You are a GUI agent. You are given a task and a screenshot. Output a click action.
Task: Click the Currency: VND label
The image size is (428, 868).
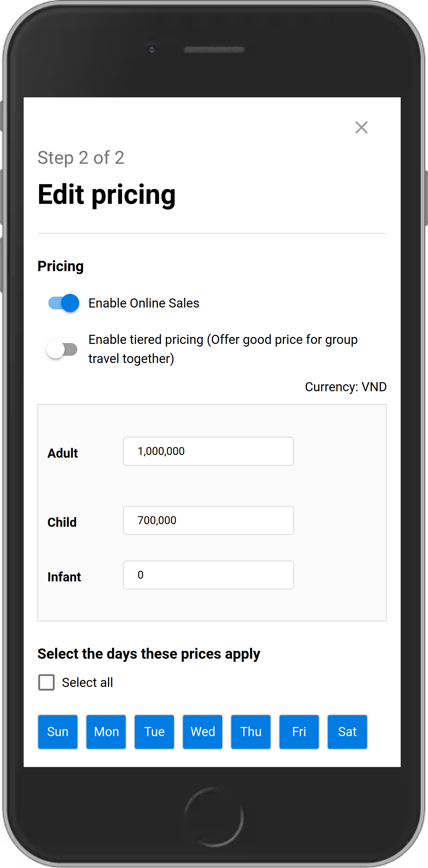(345, 386)
